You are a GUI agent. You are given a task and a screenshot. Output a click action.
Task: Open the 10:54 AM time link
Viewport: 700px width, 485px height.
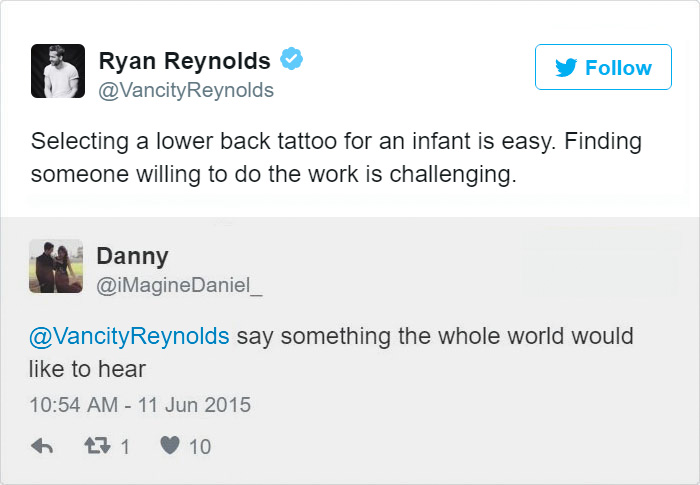(x=72, y=405)
